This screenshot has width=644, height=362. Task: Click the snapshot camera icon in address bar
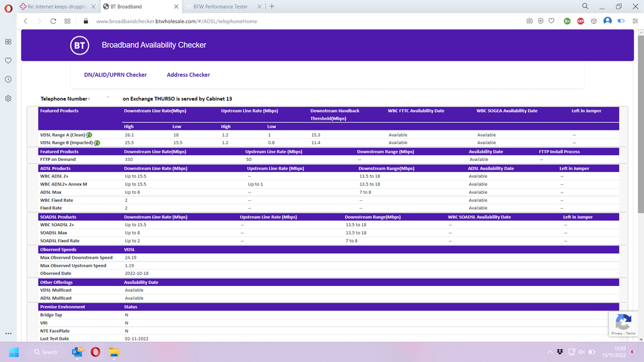[x=529, y=21]
